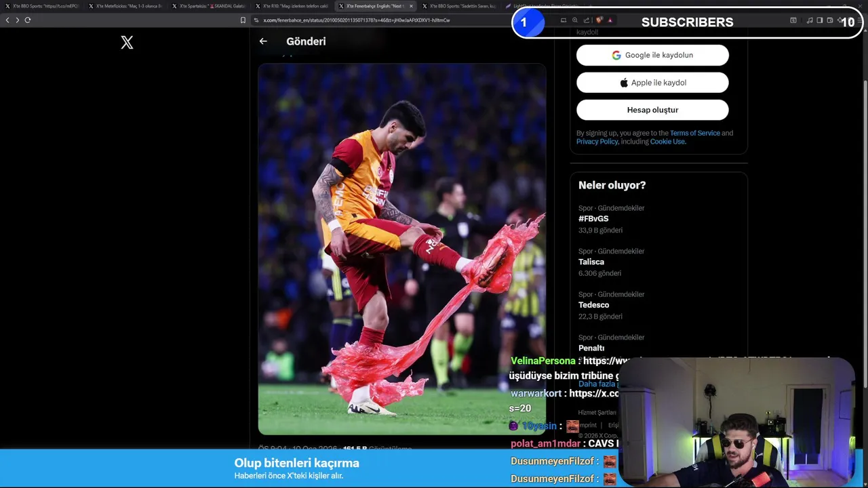Open the Privacy Policy link
The height and width of the screenshot is (488, 868).
(597, 142)
